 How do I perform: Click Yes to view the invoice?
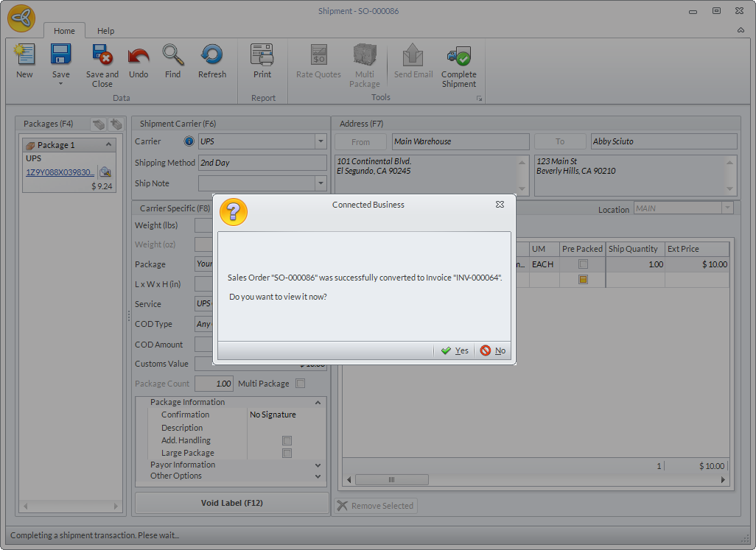point(455,351)
